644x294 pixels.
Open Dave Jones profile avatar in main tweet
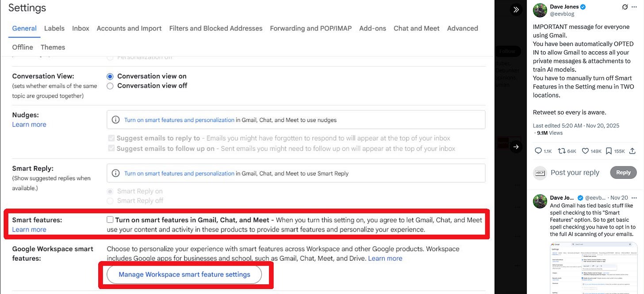click(540, 10)
